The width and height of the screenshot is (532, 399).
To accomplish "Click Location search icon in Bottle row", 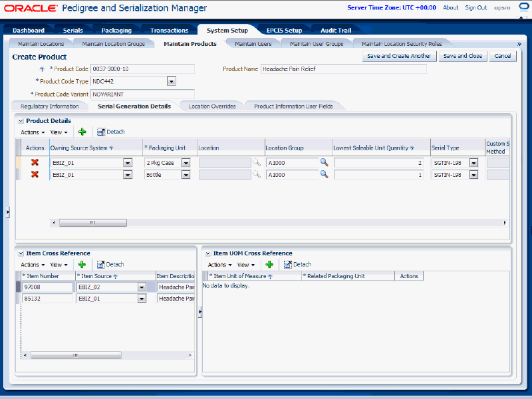I will click(x=257, y=174).
